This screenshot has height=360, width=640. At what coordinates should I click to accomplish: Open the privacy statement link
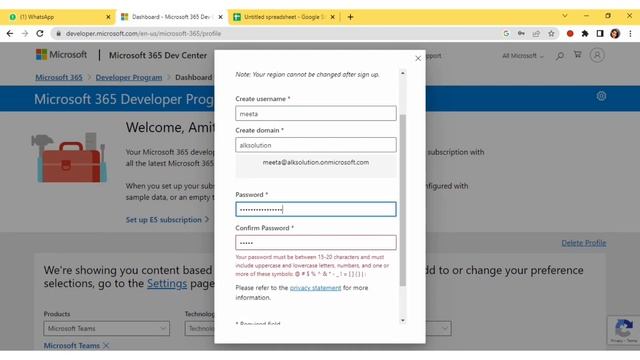pyautogui.click(x=315, y=288)
